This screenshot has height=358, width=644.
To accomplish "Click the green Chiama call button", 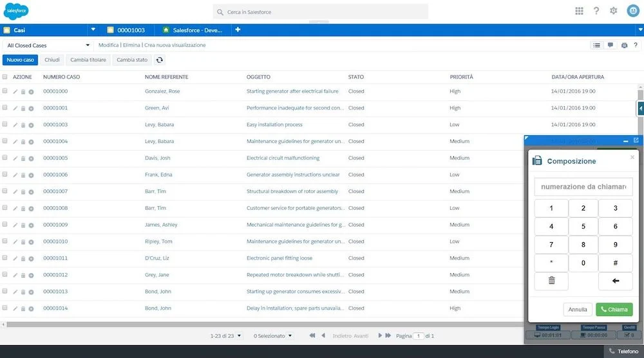I will coord(614,309).
